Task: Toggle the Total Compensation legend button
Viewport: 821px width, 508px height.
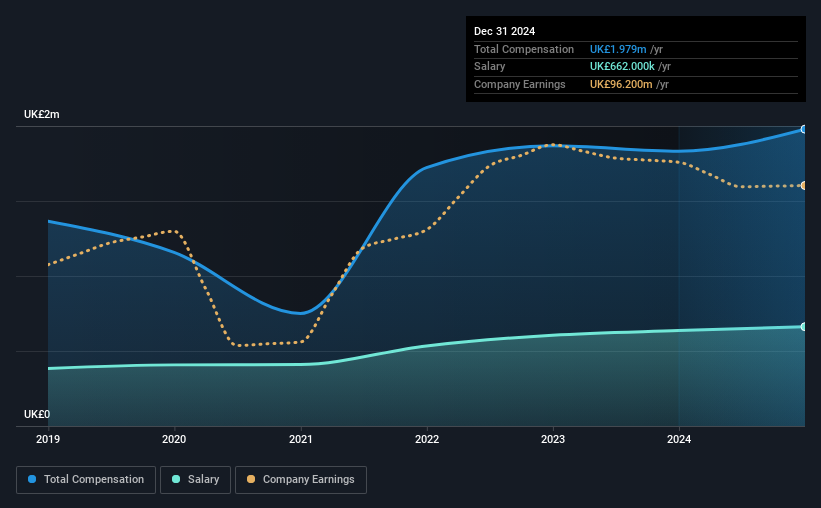Action: [86, 480]
